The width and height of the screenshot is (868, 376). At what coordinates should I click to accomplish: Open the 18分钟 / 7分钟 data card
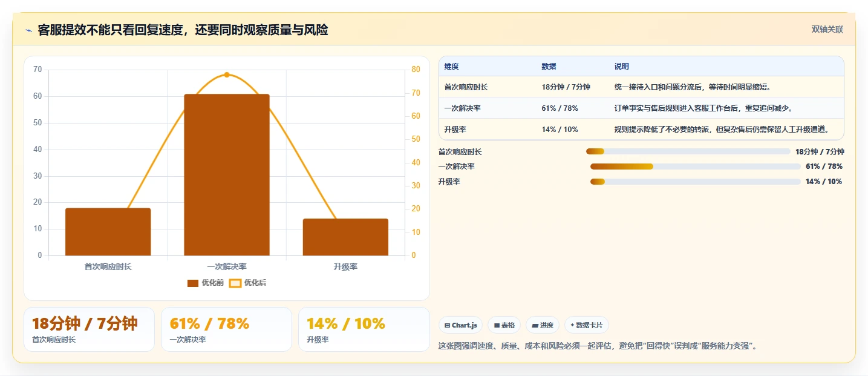coord(89,329)
